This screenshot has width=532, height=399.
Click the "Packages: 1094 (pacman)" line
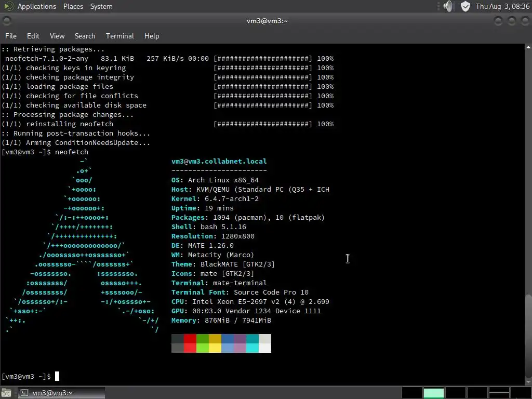248,218
